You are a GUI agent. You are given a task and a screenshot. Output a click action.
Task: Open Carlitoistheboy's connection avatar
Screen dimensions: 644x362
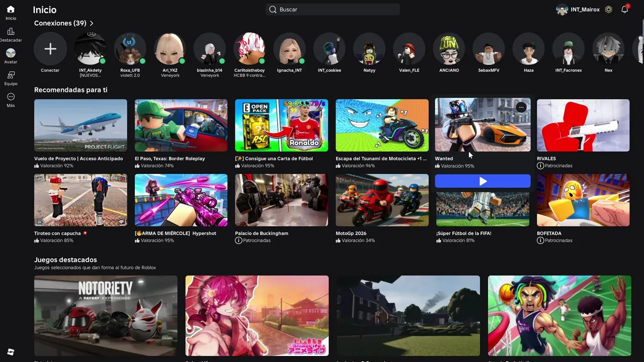tap(250, 49)
